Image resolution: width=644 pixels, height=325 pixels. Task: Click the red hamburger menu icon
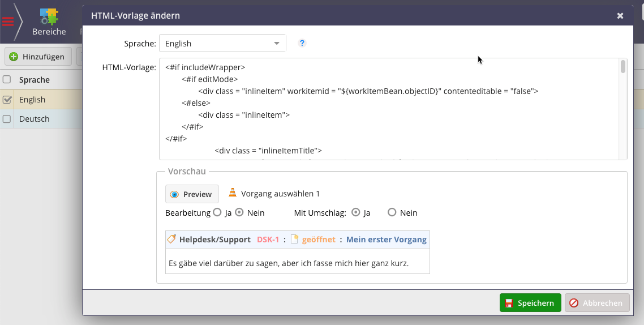(x=8, y=22)
